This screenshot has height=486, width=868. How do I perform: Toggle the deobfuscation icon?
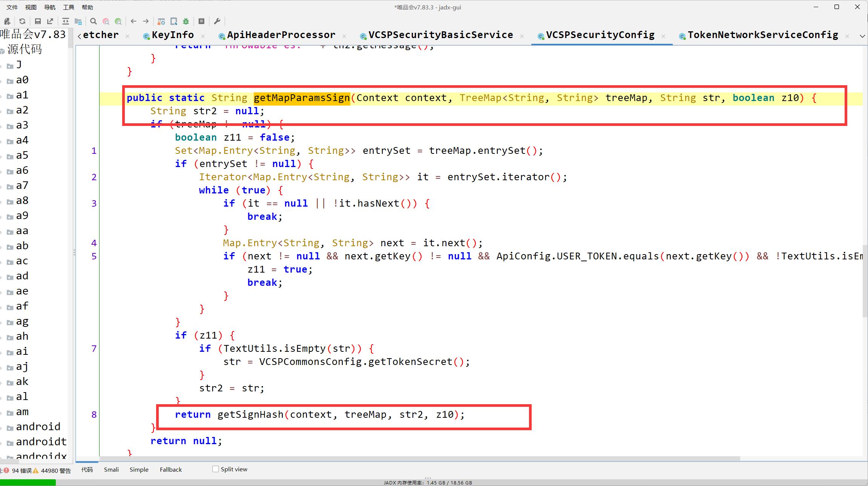coord(161,21)
